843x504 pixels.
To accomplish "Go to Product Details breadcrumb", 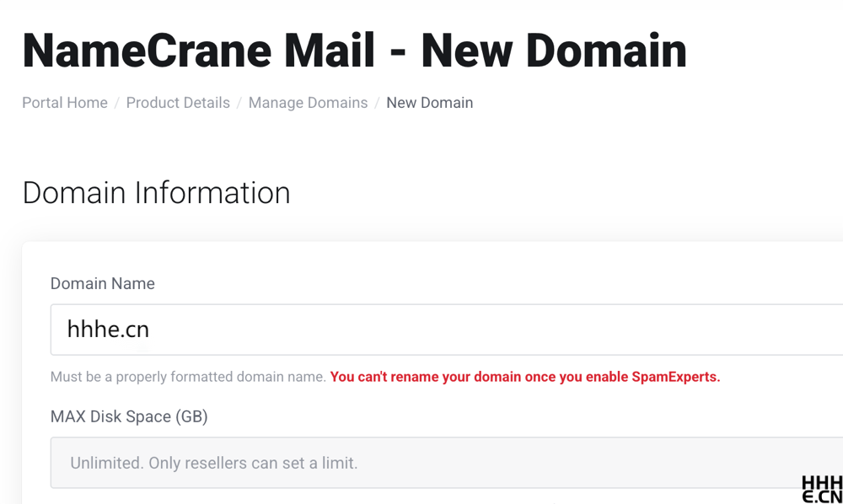I will pyautogui.click(x=178, y=103).
